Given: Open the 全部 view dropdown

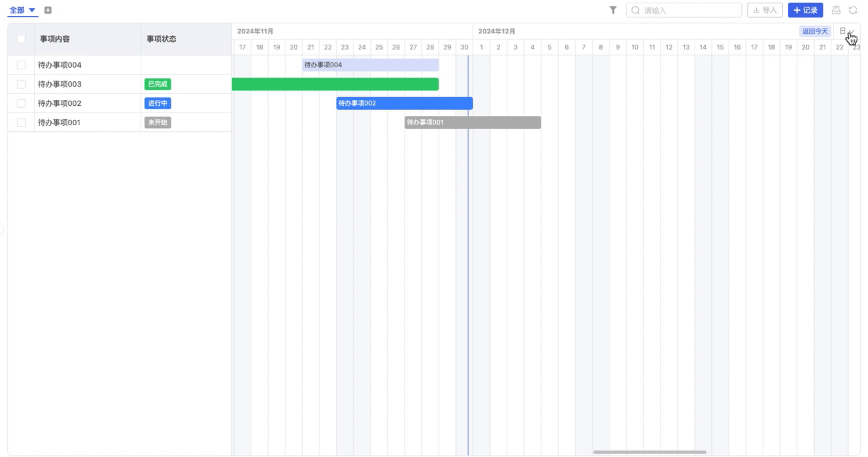Looking at the screenshot, I should (23, 10).
